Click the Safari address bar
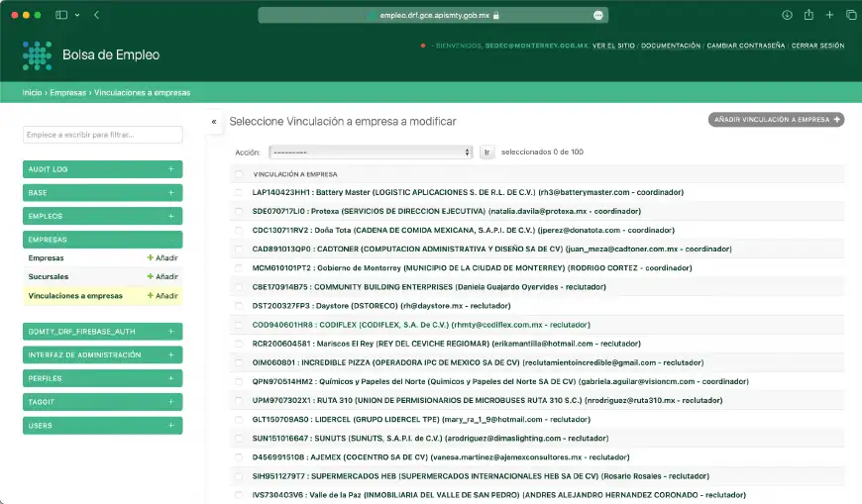 [x=433, y=16]
